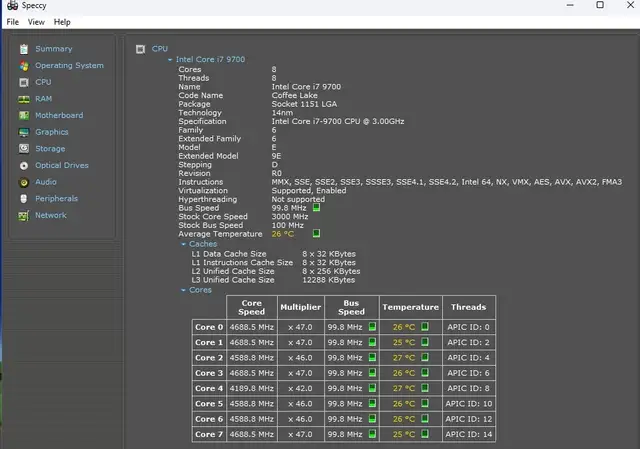This screenshot has height=449, width=640.
Task: Click green indicator next to Average Temperature
Action: 316,233
